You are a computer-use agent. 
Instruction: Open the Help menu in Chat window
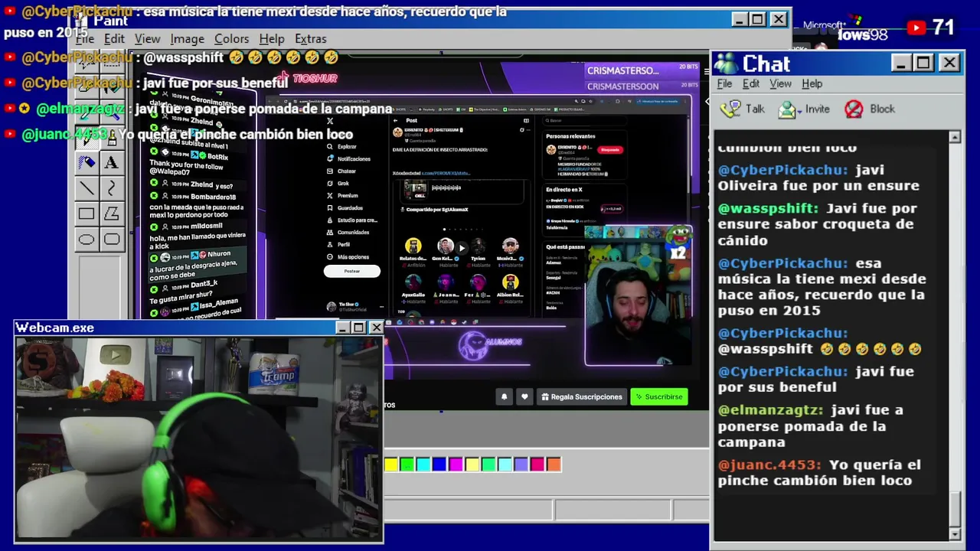(x=812, y=83)
